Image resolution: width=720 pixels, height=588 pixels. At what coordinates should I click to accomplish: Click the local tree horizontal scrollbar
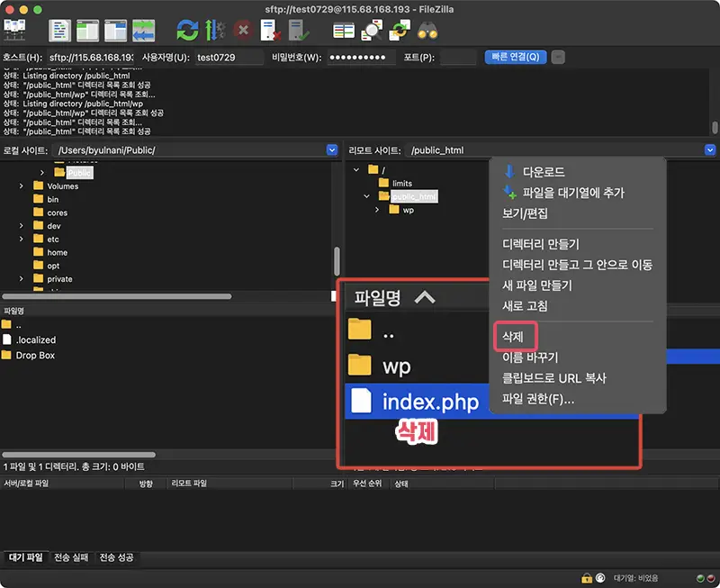[117, 297]
